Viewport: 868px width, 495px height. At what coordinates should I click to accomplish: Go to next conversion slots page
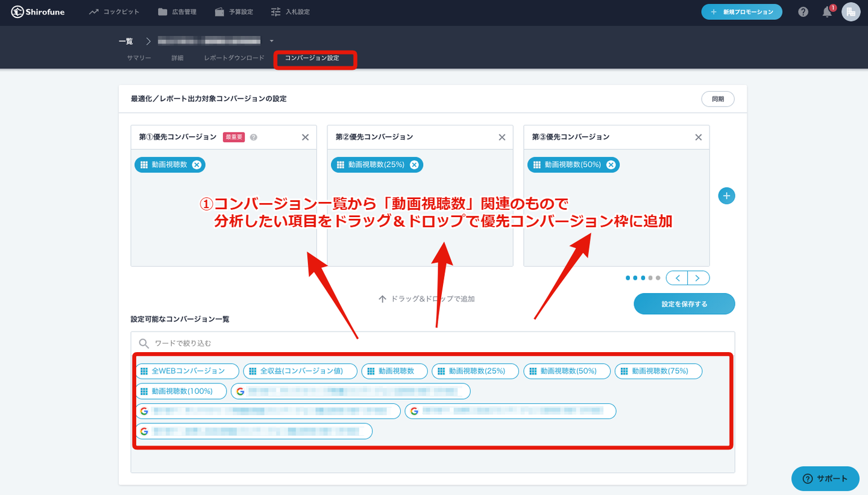698,278
